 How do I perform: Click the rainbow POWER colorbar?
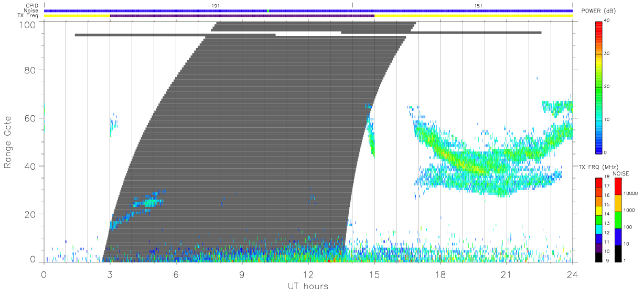(599, 87)
